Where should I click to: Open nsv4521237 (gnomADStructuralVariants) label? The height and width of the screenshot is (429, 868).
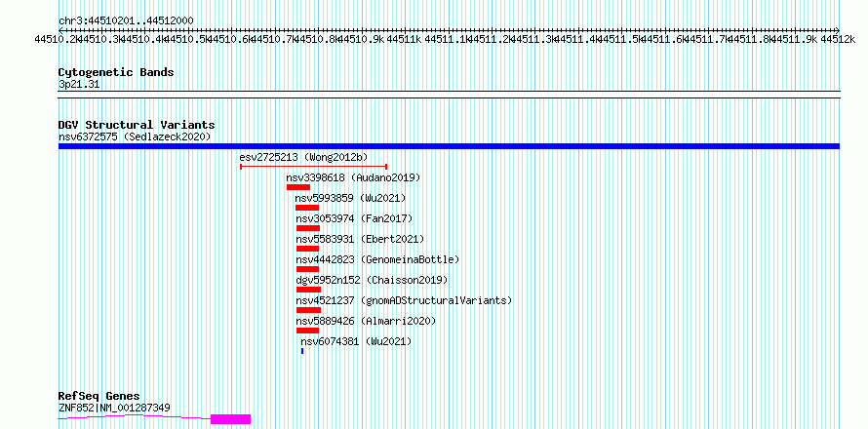(x=404, y=300)
